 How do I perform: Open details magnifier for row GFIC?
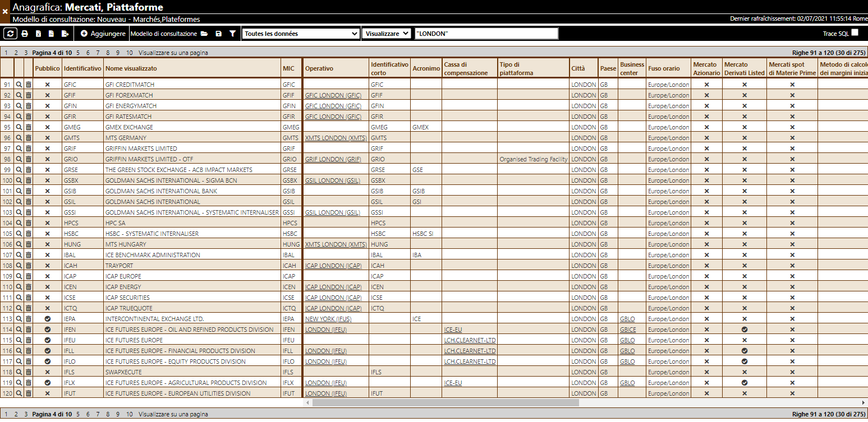(x=19, y=85)
